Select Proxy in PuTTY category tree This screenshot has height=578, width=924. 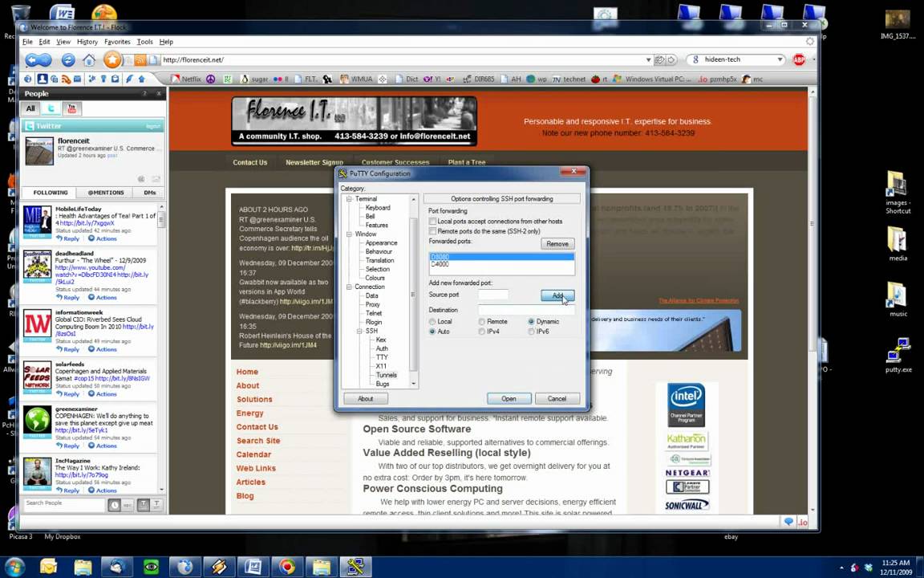[x=372, y=304]
